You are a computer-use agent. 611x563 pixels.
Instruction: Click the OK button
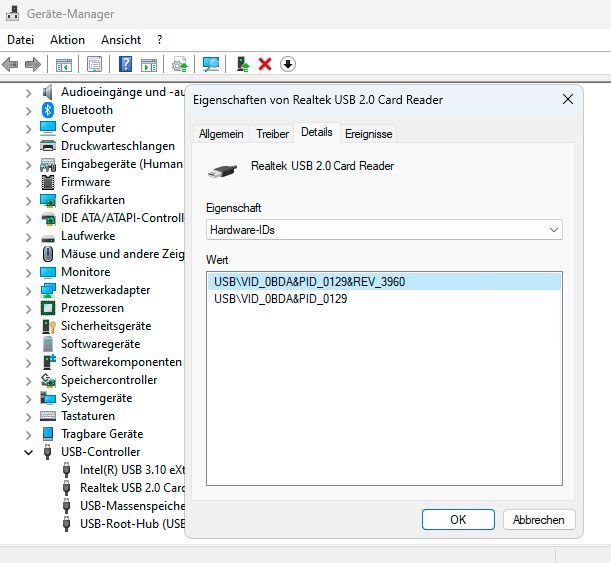point(458,519)
